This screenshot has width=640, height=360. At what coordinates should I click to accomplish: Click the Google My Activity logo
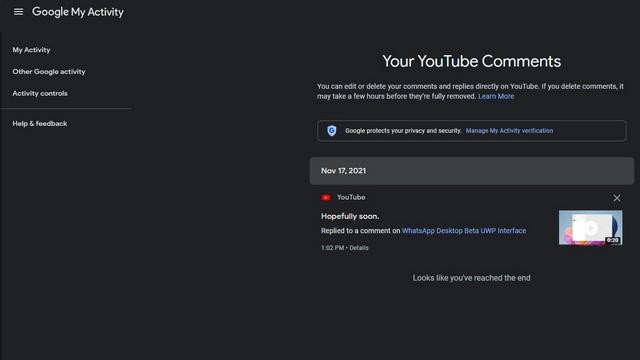point(78,12)
